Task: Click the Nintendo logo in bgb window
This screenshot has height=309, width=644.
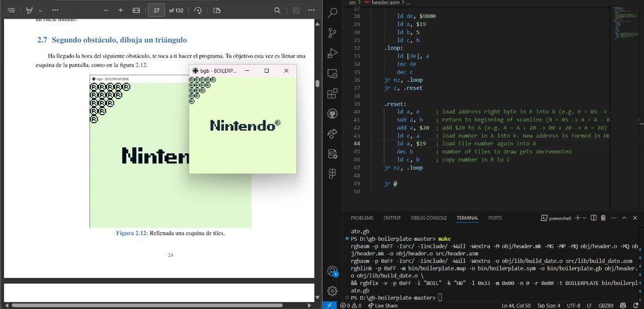Action: [x=245, y=125]
